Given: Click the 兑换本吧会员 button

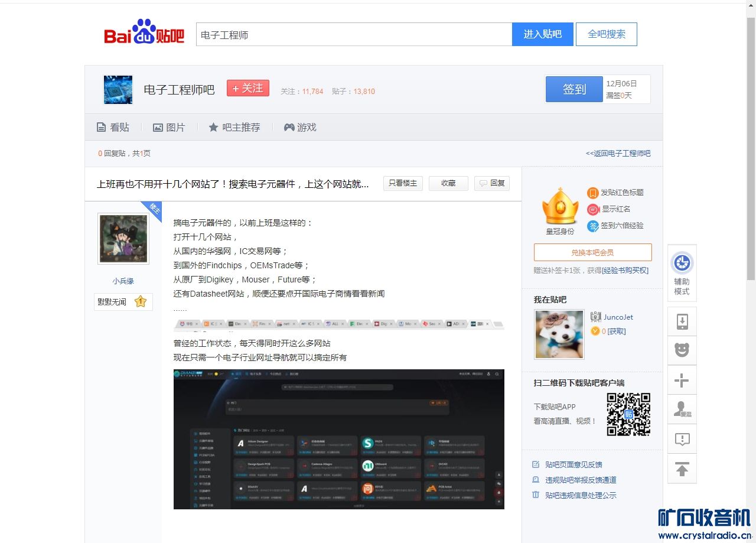Looking at the screenshot, I should coord(593,252).
